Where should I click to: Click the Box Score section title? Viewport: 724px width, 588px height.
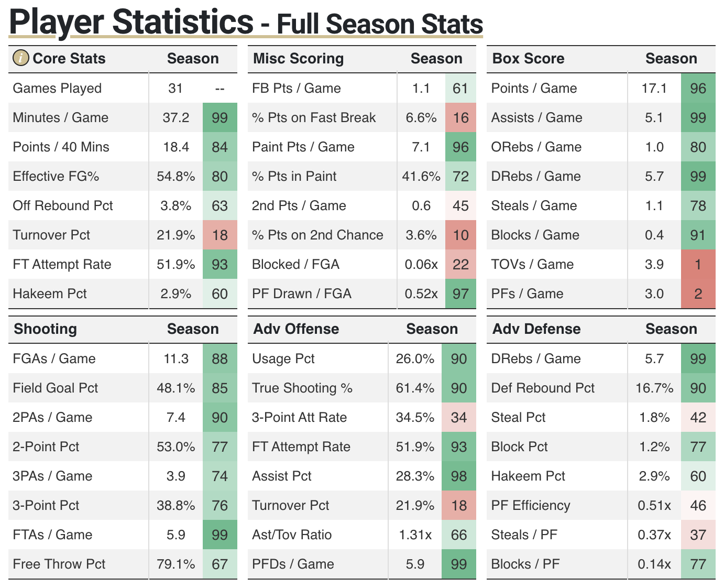tap(528, 58)
